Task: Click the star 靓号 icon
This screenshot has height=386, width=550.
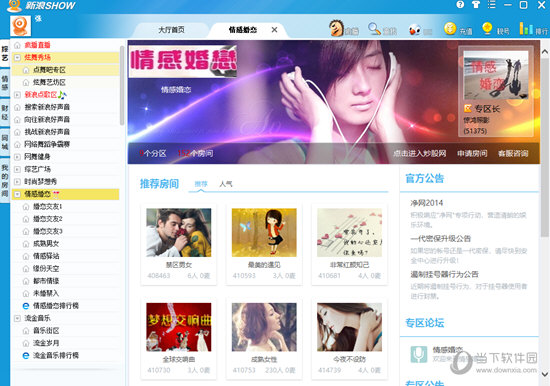Action: tap(487, 28)
